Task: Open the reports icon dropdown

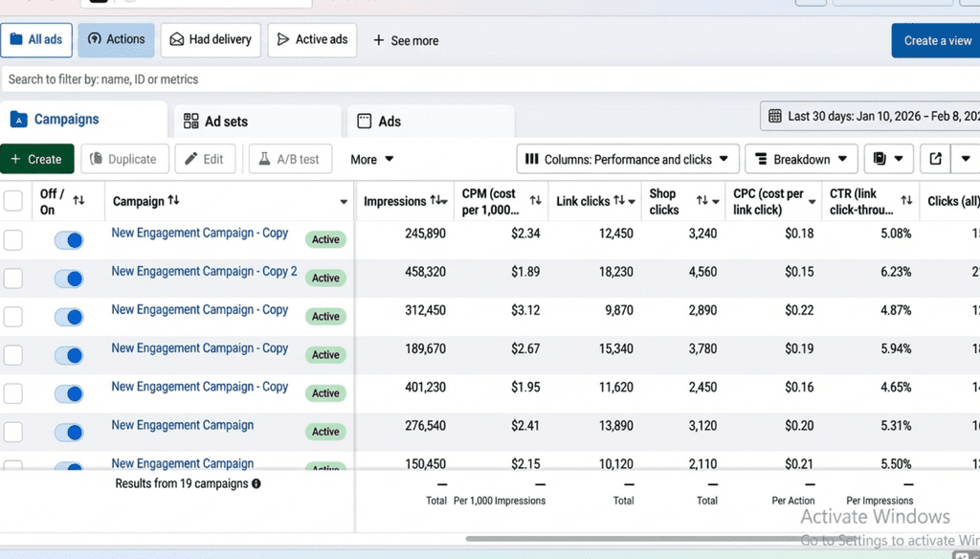Action: (888, 159)
